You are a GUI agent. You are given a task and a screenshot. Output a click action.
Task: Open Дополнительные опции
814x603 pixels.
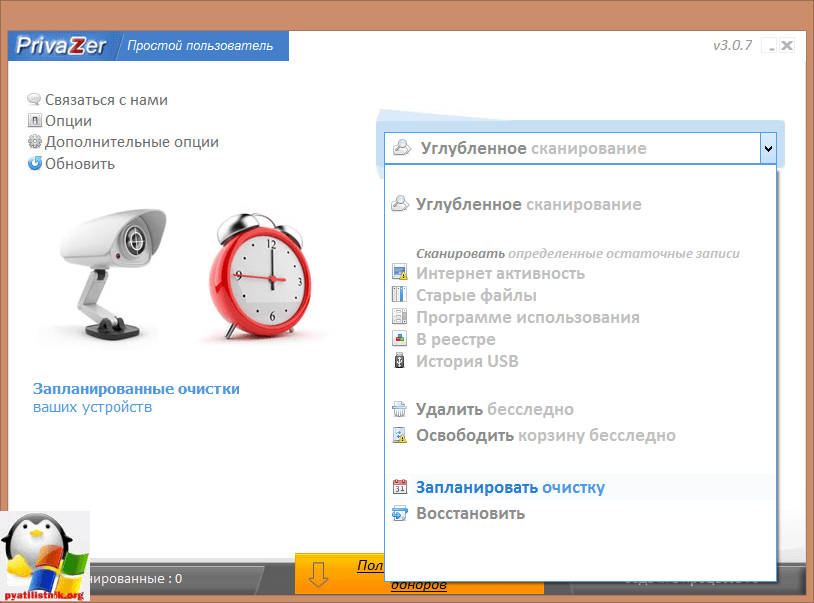point(132,142)
